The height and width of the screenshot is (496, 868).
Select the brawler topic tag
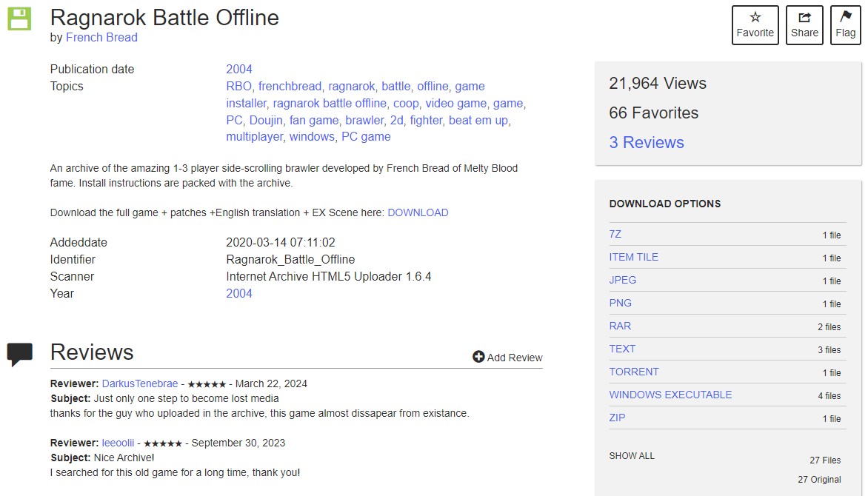pos(364,120)
